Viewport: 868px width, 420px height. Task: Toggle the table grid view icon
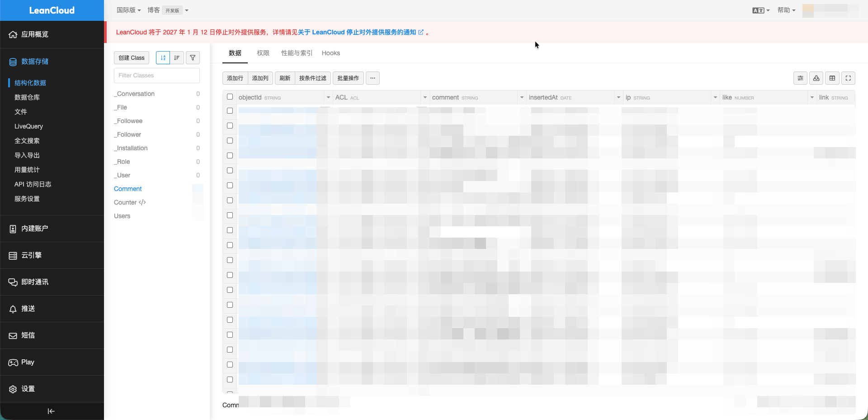point(832,78)
